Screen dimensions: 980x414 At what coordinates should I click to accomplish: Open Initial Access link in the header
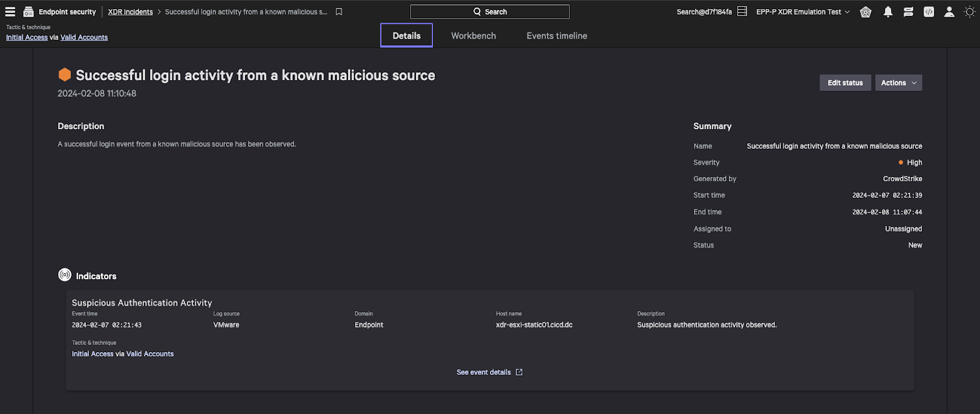coord(27,37)
